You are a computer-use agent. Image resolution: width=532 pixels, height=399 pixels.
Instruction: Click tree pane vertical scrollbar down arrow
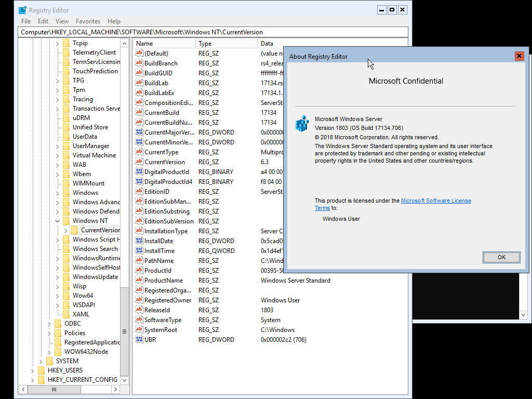click(x=125, y=380)
